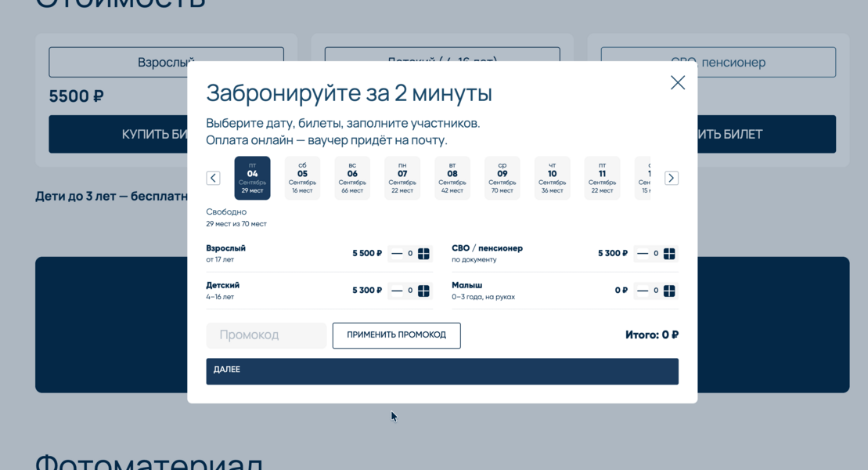
Task: Click ПРИМЕНИТЬ ПРОМОКОД button
Action: [396, 335]
